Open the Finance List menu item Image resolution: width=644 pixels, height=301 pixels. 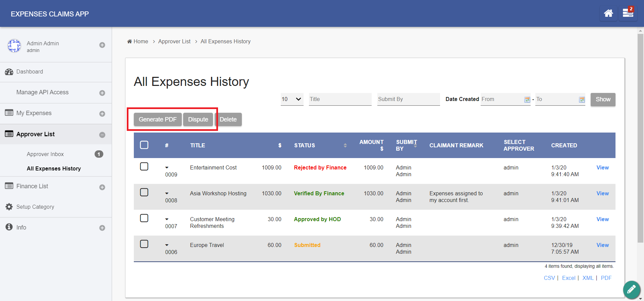pyautogui.click(x=32, y=186)
